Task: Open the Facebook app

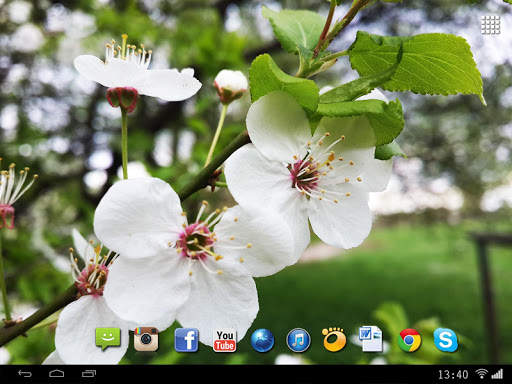Action: click(x=186, y=340)
